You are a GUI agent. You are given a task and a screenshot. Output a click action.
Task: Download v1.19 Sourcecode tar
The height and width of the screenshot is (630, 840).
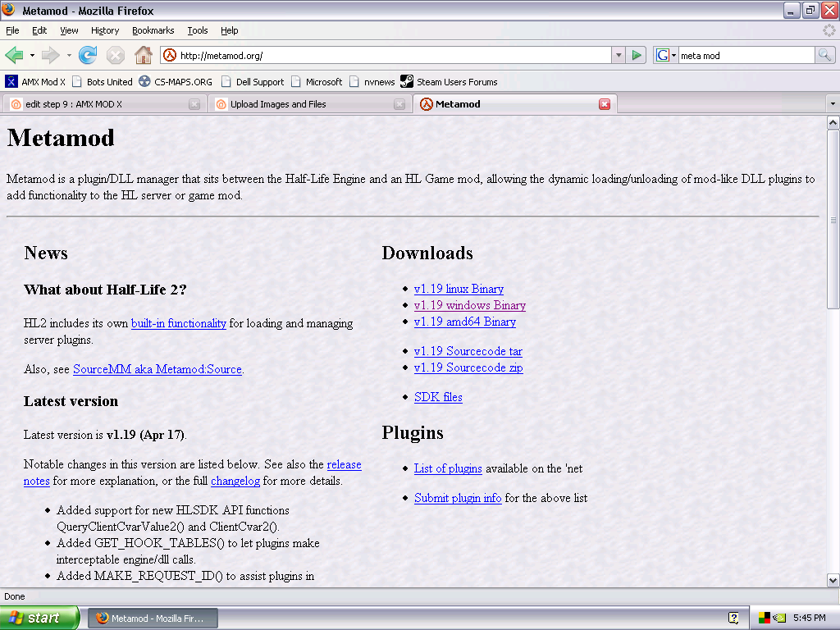(x=468, y=351)
